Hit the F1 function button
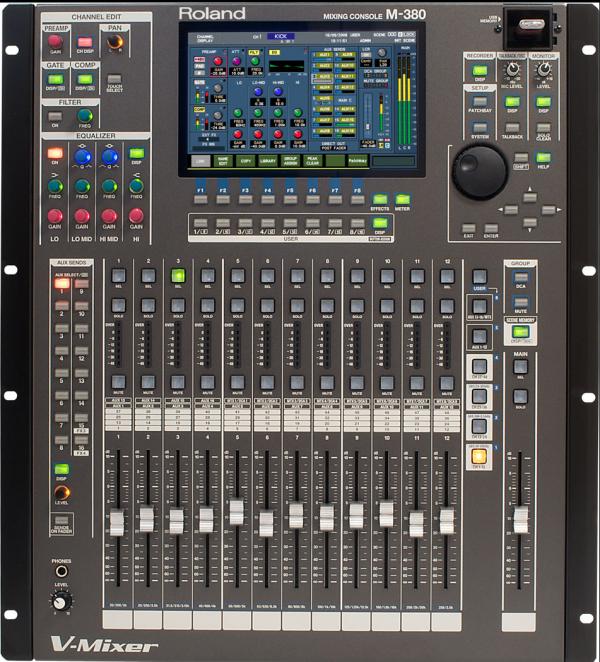 [x=201, y=199]
